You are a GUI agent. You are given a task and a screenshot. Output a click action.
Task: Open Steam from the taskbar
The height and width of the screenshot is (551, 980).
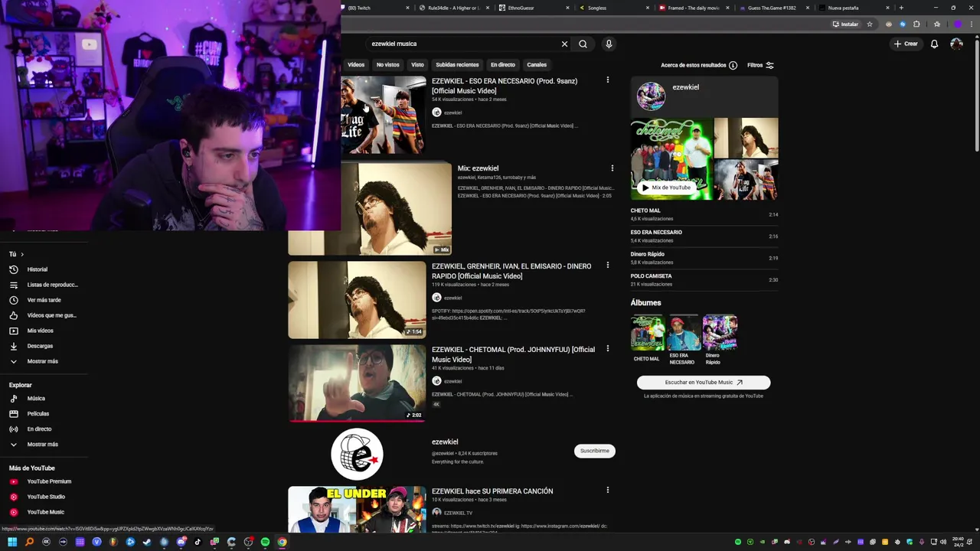pos(147,542)
